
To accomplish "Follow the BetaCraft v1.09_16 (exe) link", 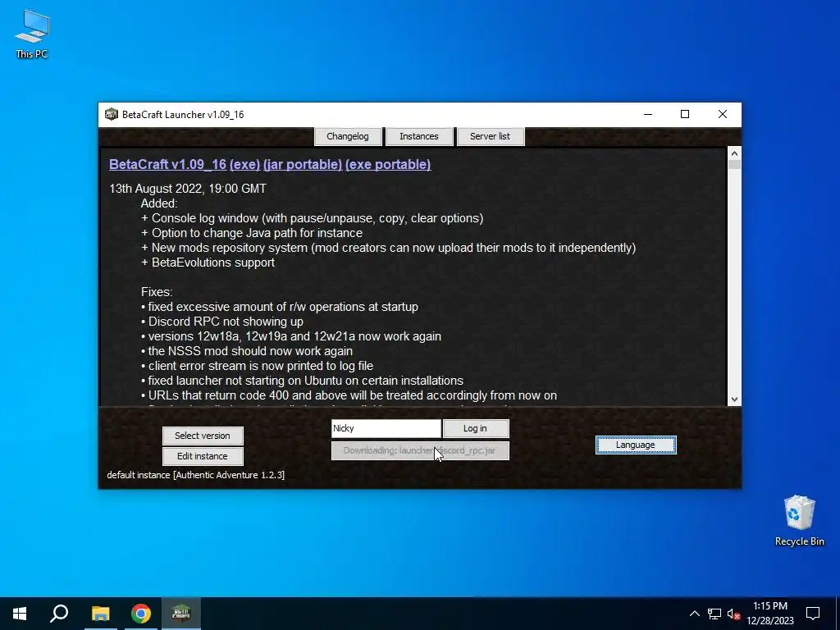I will click(185, 164).
